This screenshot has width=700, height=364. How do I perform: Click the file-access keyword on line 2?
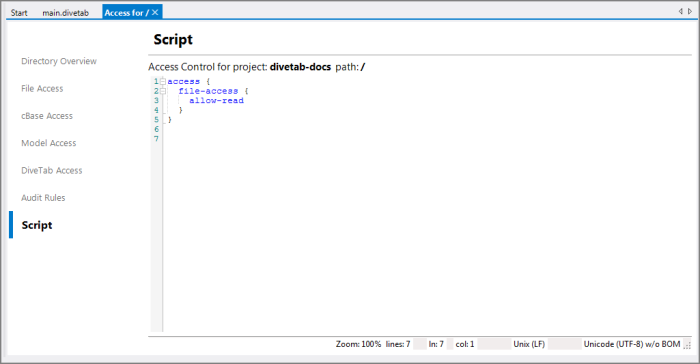tap(208, 91)
